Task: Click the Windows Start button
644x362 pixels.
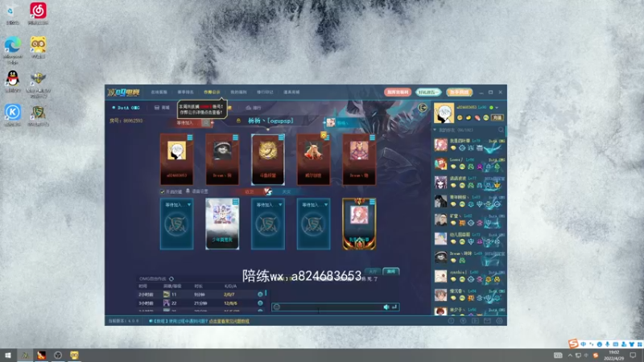Action: (7, 355)
